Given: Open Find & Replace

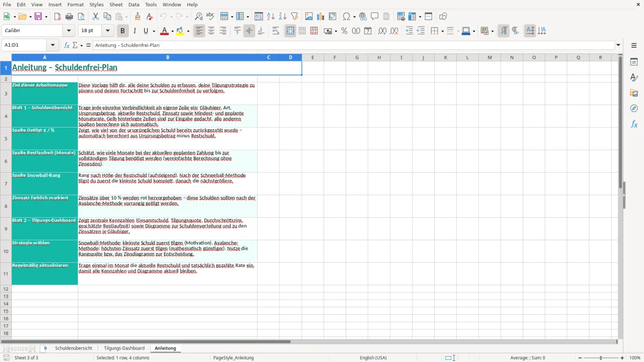Looking at the screenshot, I should click(199, 17).
